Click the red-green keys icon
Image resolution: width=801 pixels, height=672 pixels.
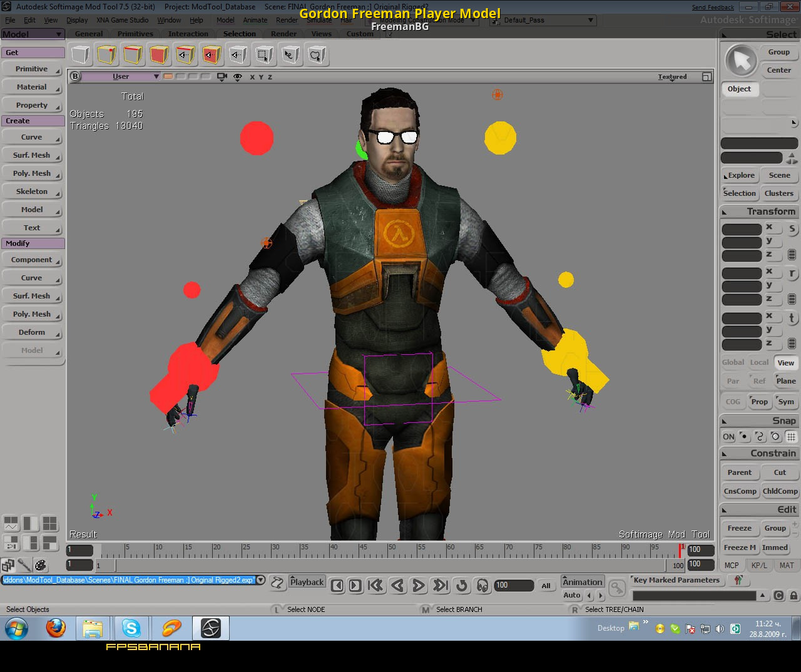[738, 580]
